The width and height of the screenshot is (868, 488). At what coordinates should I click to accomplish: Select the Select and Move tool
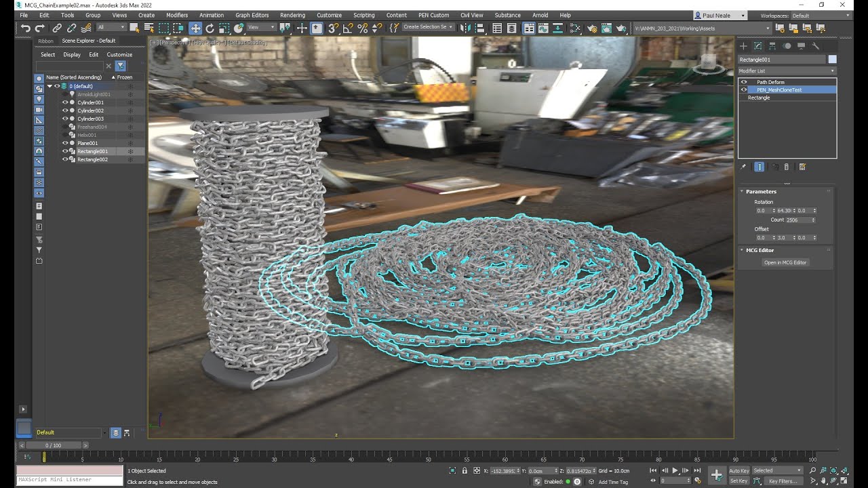pyautogui.click(x=195, y=28)
